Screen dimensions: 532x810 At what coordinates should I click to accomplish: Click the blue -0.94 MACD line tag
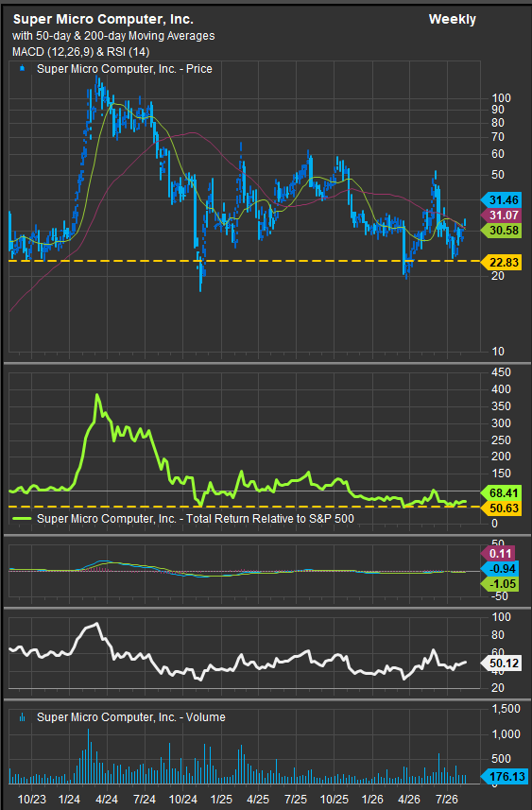click(x=500, y=569)
